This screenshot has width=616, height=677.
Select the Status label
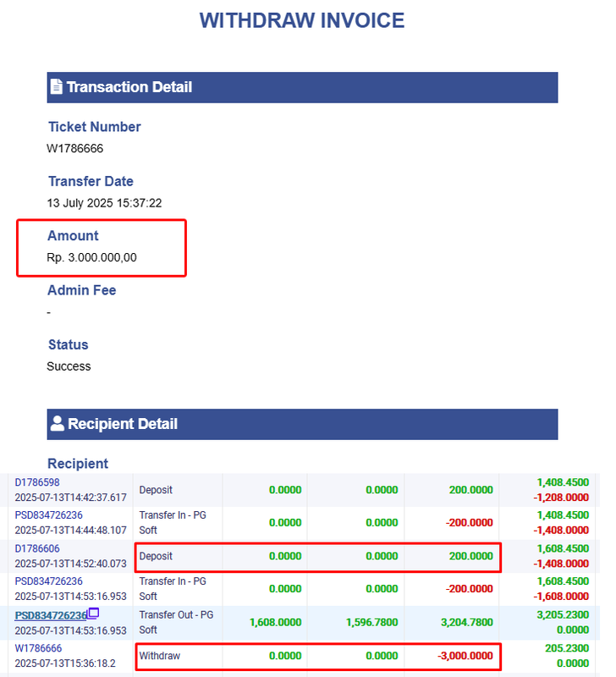point(69,344)
